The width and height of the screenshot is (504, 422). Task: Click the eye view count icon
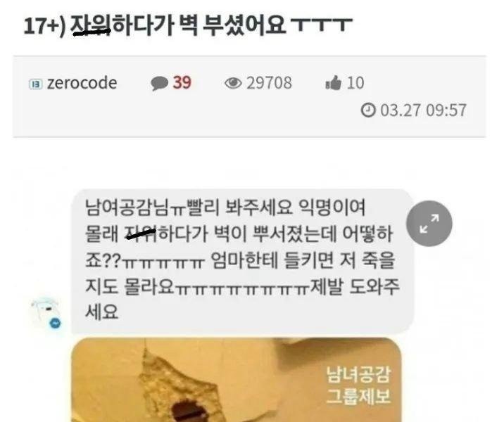pos(233,83)
